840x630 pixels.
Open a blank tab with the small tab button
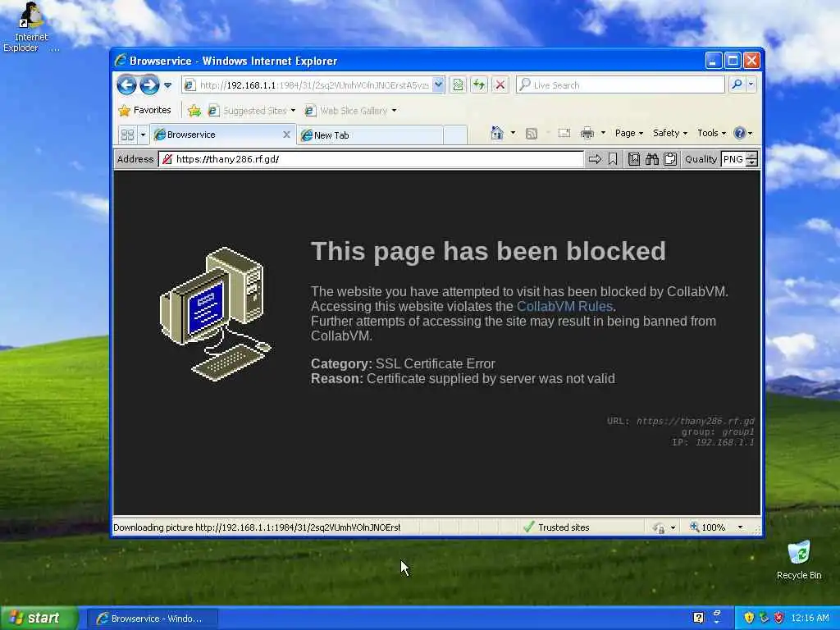point(454,135)
